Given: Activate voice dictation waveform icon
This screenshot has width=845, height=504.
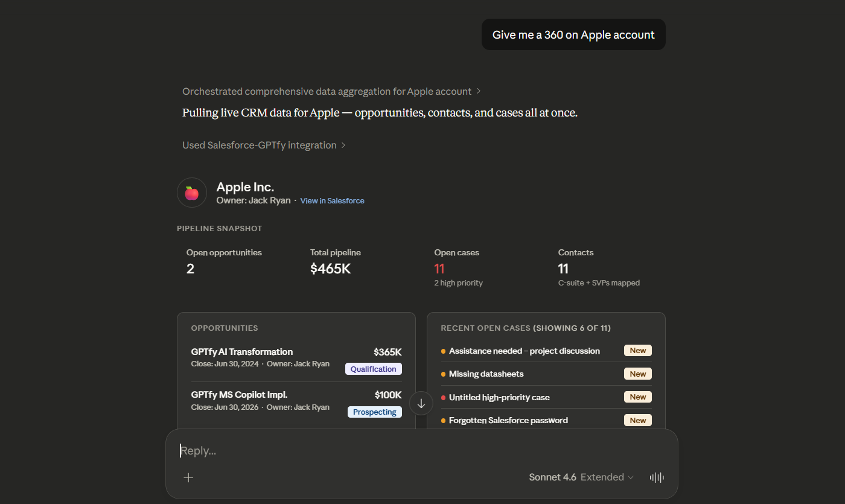Looking at the screenshot, I should coord(656,477).
